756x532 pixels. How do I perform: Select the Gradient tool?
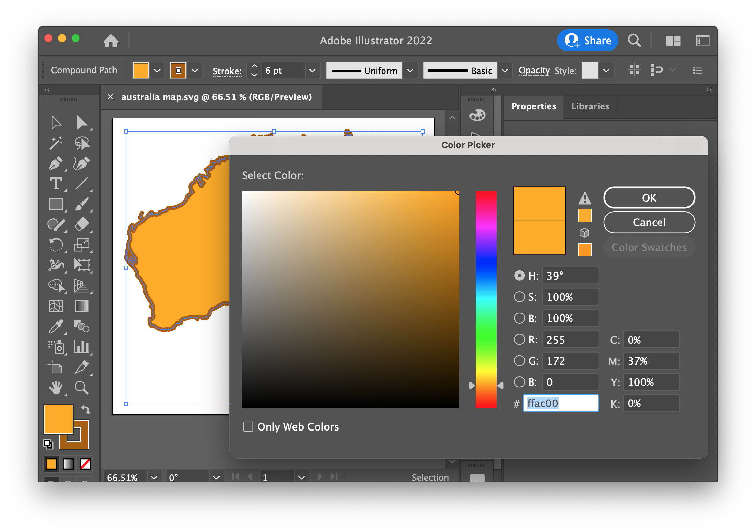pyautogui.click(x=82, y=306)
